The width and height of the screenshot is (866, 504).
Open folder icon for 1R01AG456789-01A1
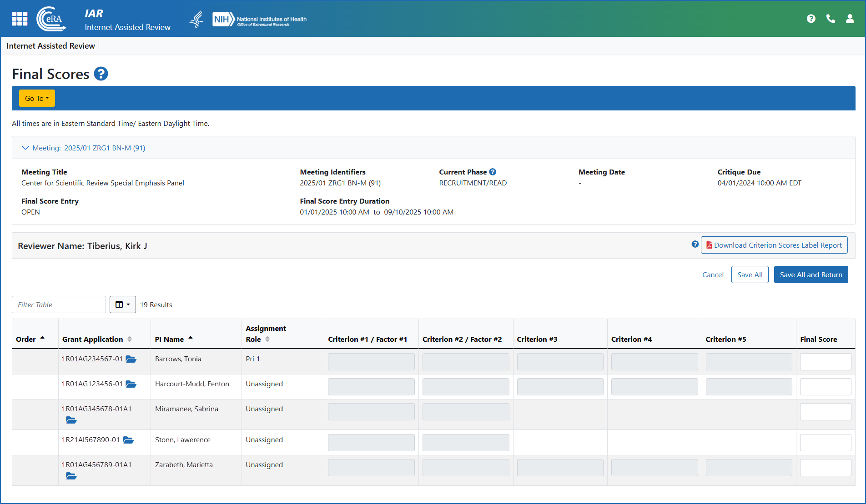[71, 476]
